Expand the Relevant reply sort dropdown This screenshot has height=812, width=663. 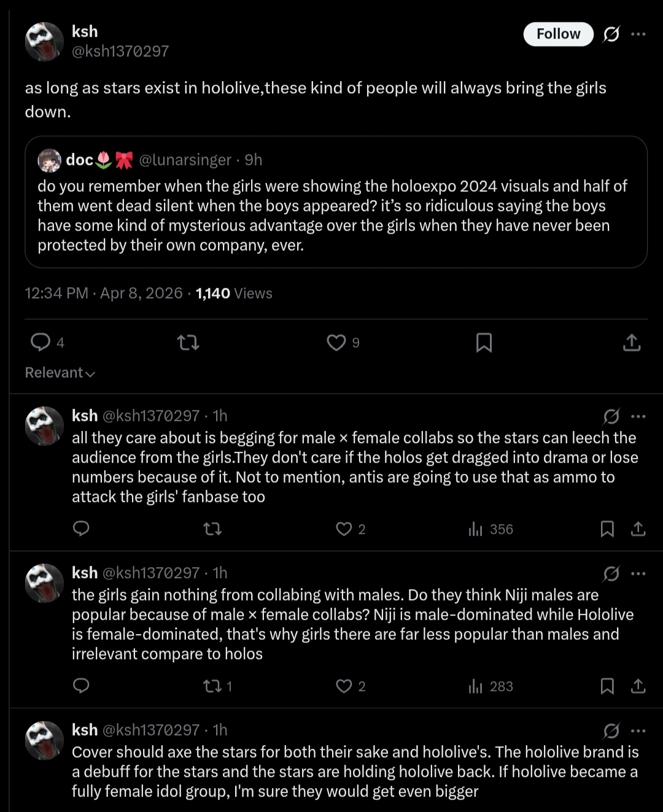point(60,373)
